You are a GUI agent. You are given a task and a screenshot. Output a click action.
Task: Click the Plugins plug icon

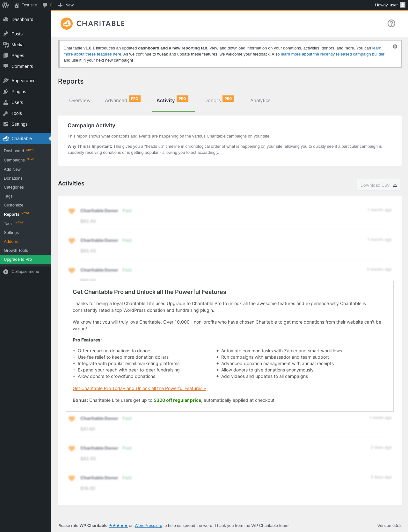6,92
